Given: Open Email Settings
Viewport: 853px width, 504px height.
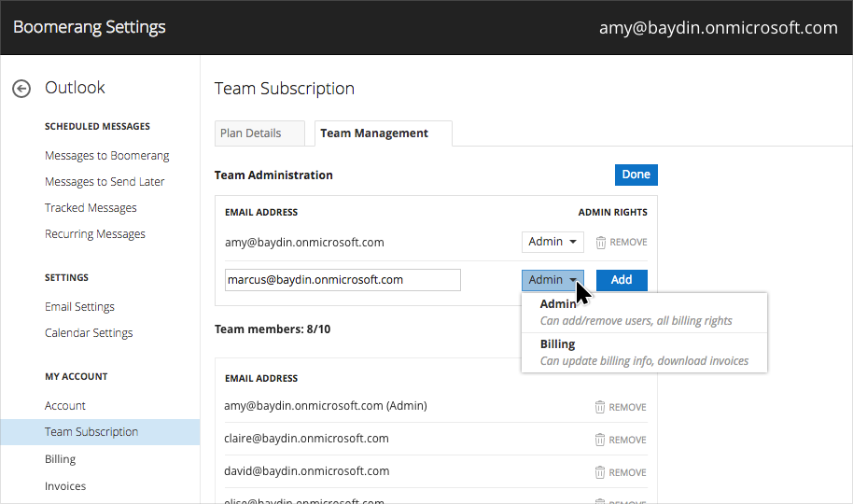Looking at the screenshot, I should click(x=80, y=307).
